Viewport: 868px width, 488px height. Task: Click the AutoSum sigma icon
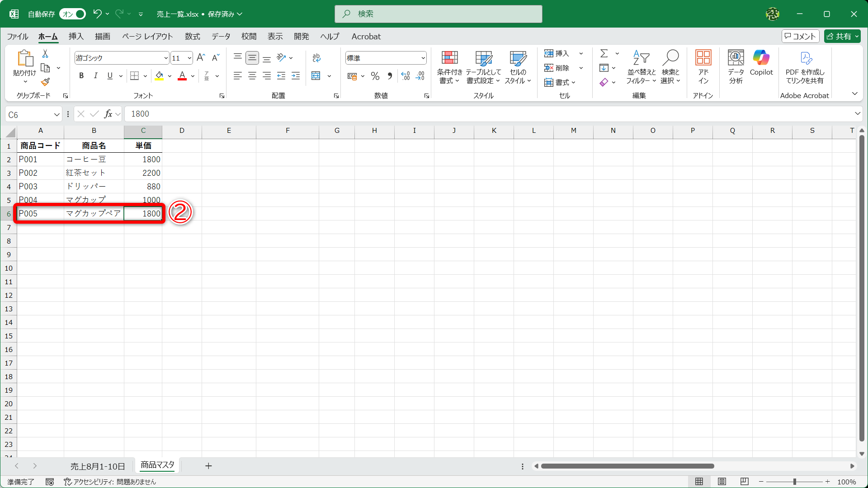604,54
